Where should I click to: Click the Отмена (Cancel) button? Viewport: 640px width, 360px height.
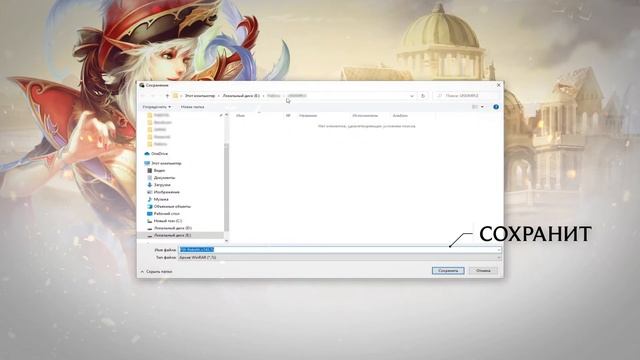(x=483, y=271)
